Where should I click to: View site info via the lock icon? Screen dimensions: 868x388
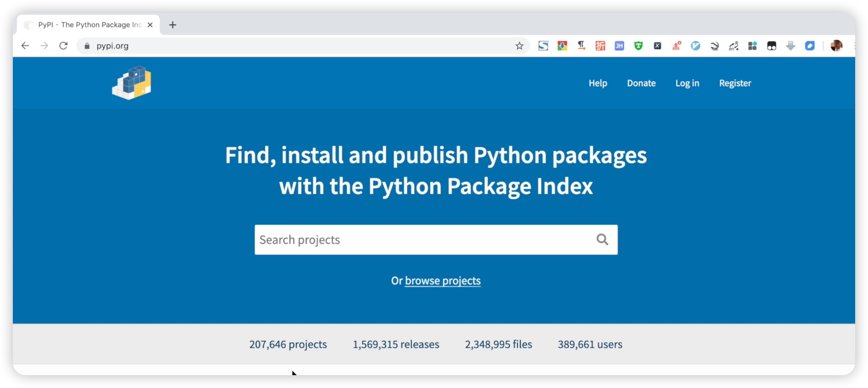pos(87,46)
